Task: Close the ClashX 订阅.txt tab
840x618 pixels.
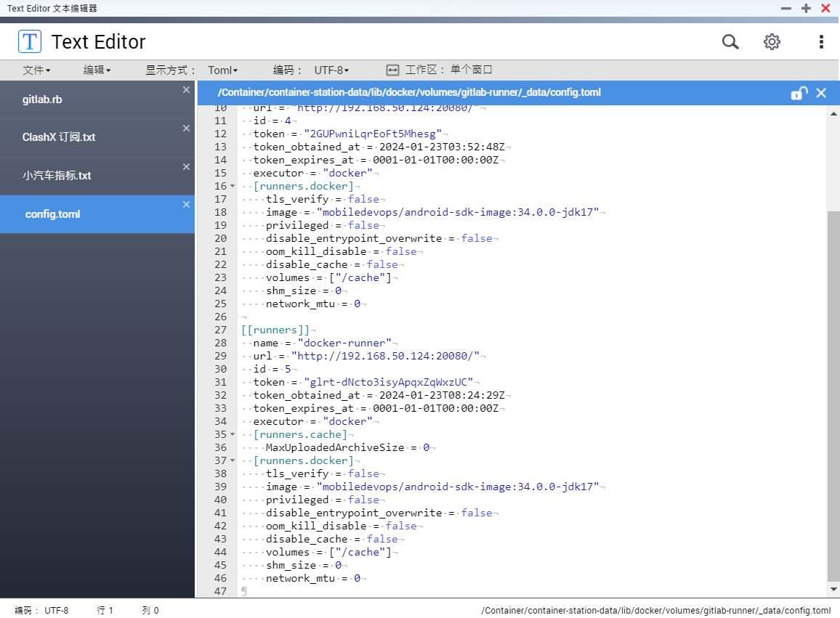Action: (x=186, y=129)
